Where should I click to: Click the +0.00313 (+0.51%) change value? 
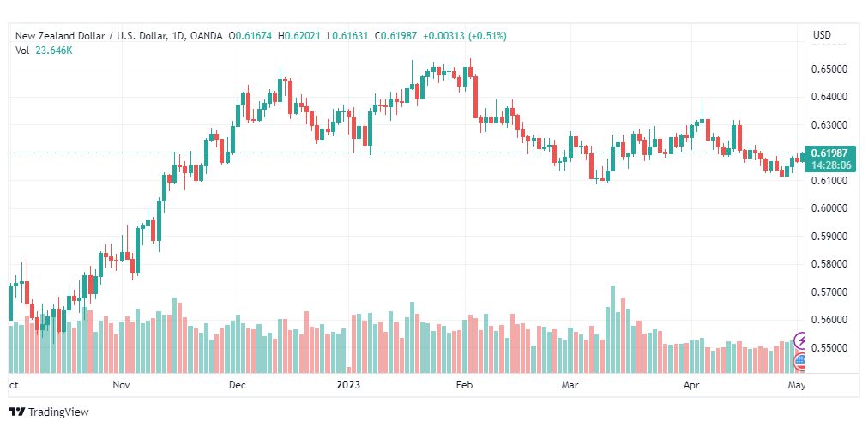pyautogui.click(x=464, y=36)
